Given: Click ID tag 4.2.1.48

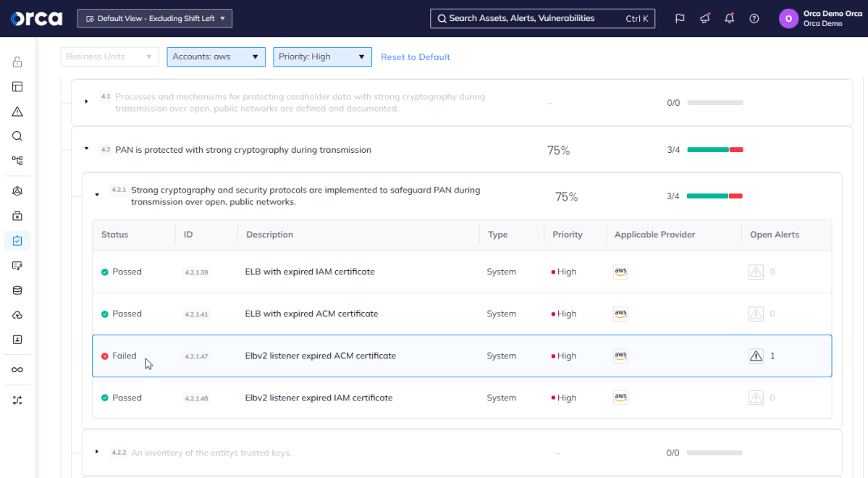Looking at the screenshot, I should click(x=196, y=398).
